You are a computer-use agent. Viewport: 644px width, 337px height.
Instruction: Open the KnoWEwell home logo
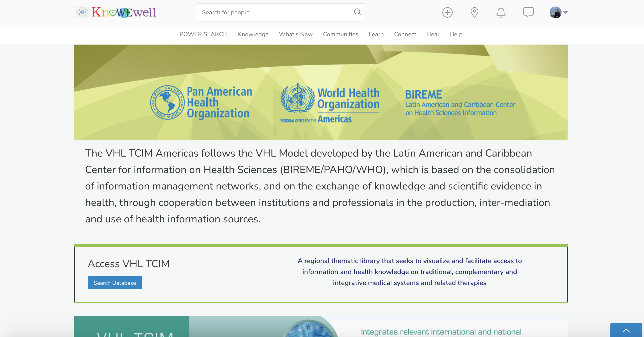116,12
